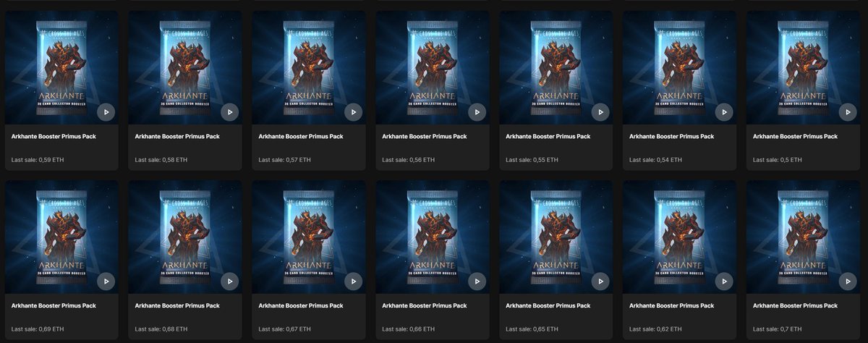The height and width of the screenshot is (343, 868).
Task: Open the booster pack image priced 0,56 ETH
Action: [x=433, y=67]
